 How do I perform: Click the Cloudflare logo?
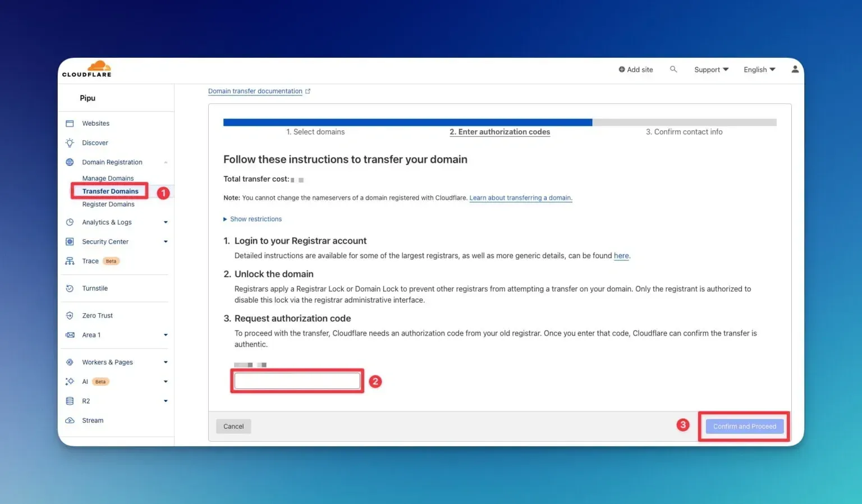pyautogui.click(x=87, y=69)
